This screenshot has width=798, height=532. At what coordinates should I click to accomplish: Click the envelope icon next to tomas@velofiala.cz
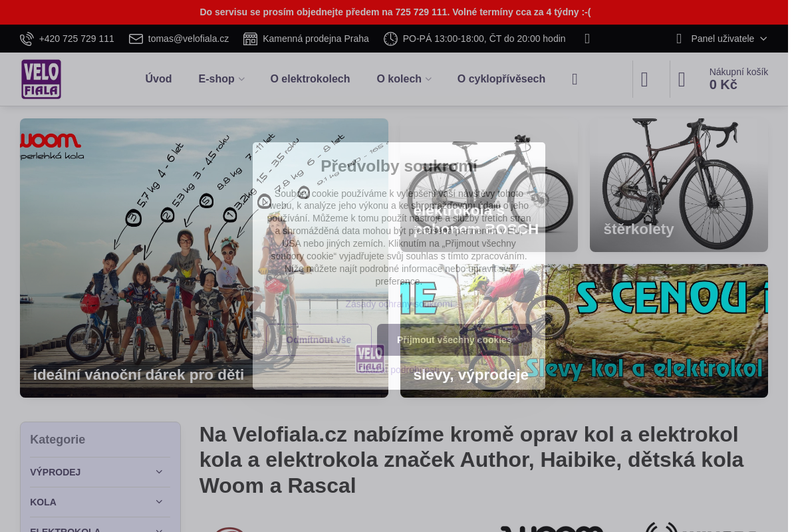coord(136,39)
